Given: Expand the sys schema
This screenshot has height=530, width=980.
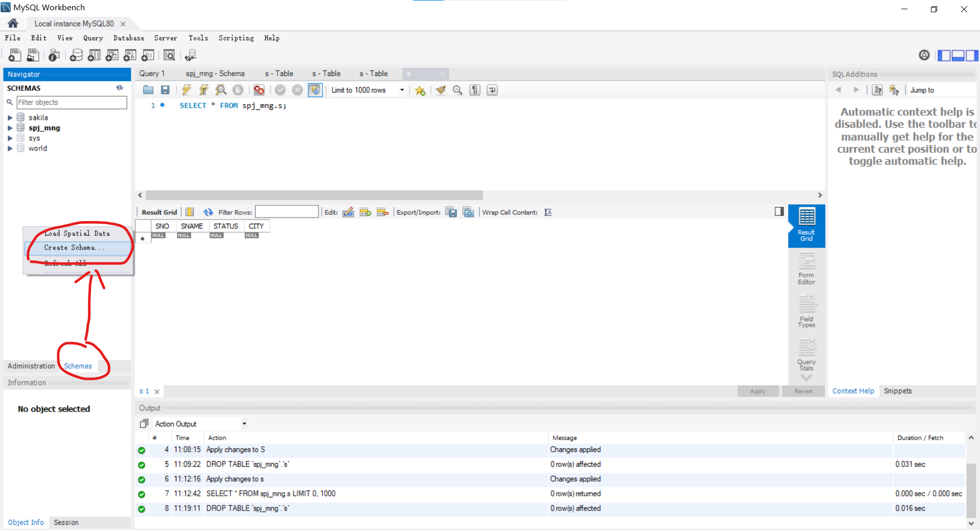Looking at the screenshot, I should click(10, 138).
